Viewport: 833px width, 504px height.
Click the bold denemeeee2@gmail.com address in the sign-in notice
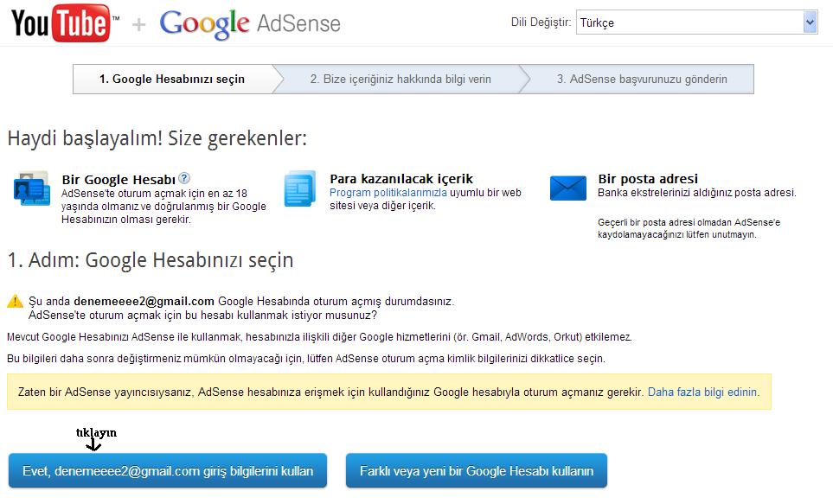click(x=144, y=301)
